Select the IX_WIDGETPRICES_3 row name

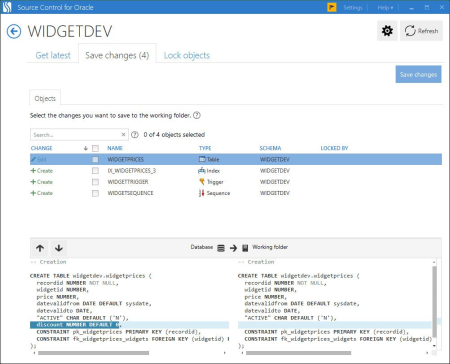132,171
